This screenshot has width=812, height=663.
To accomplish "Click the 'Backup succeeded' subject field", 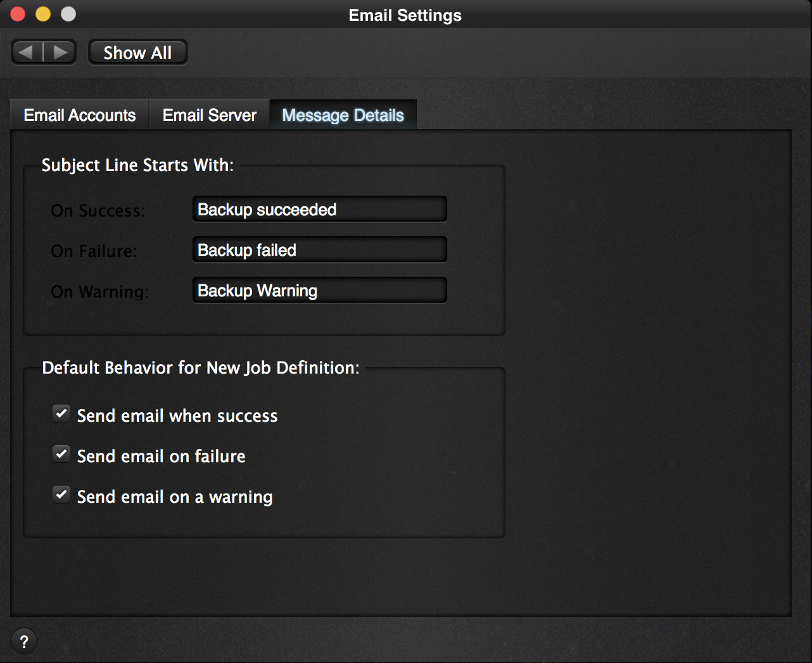I will (319, 210).
